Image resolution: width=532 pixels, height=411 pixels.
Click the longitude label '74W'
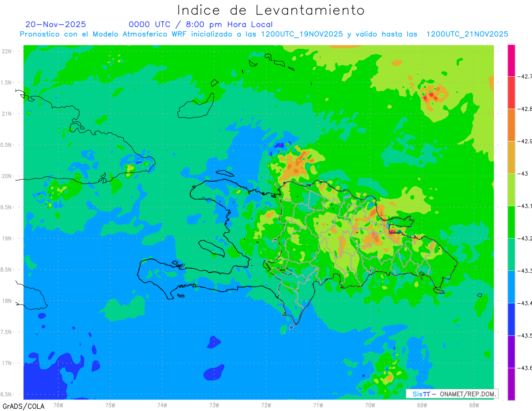[x=162, y=405]
